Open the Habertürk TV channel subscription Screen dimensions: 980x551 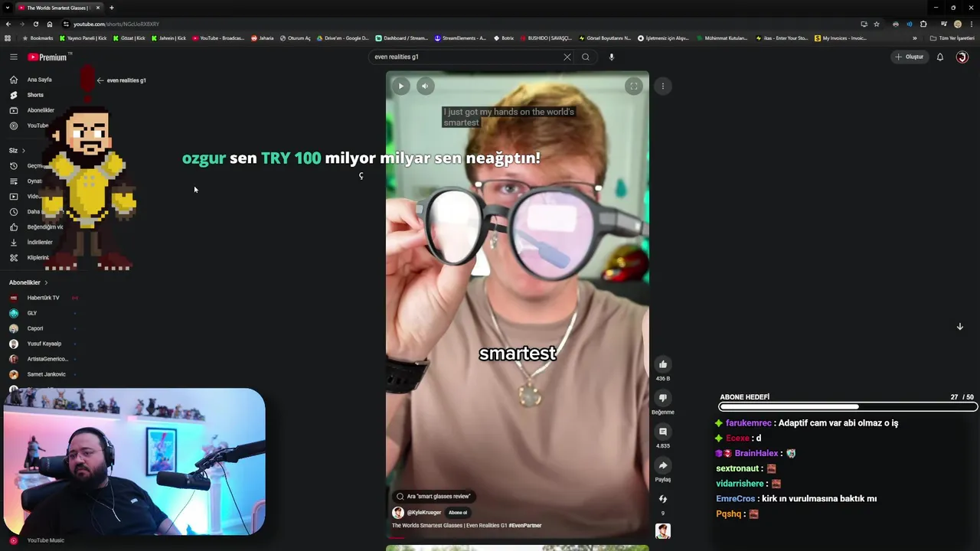[43, 298]
